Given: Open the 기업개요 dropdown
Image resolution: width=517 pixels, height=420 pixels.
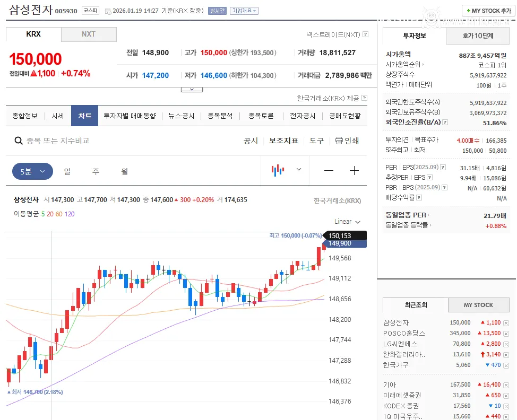Looking at the screenshot, I should (x=244, y=11).
